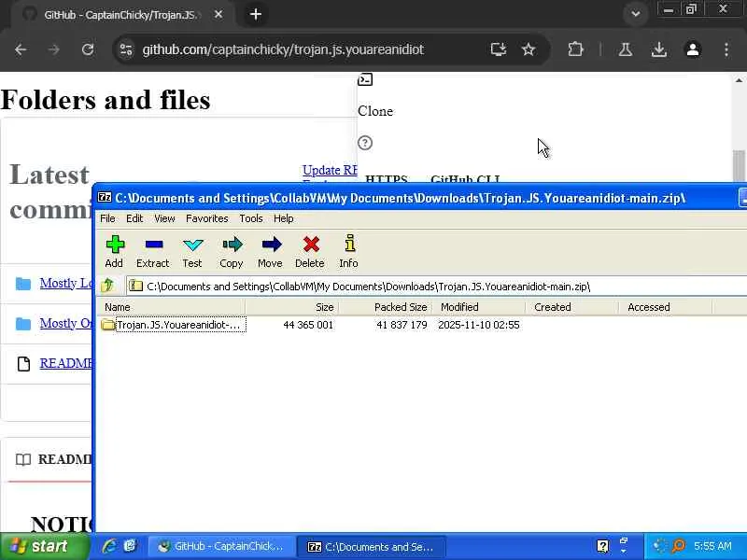Switch to 7-Zip C:\Documents taskbar button
Screen dimensions: 747x560
coord(371,547)
